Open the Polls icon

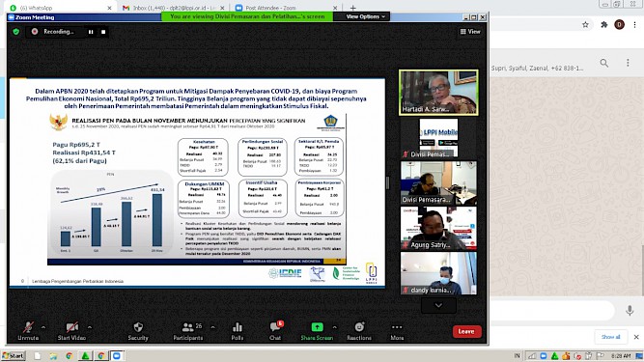[x=238, y=327]
